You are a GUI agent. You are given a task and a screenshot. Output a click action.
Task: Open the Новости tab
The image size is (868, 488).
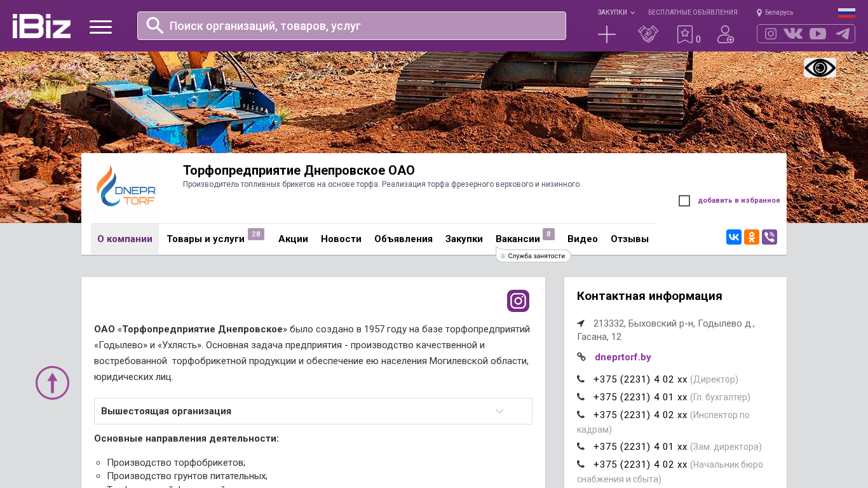click(x=341, y=239)
